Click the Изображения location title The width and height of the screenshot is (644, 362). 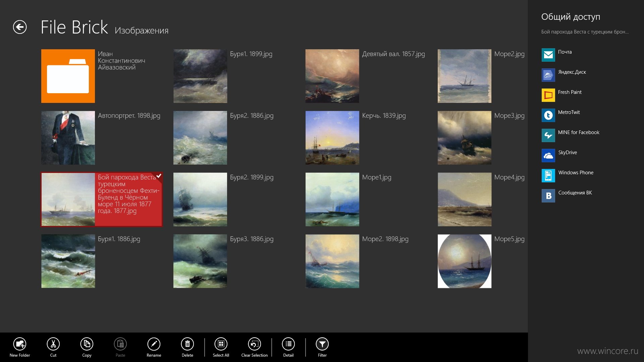(142, 31)
